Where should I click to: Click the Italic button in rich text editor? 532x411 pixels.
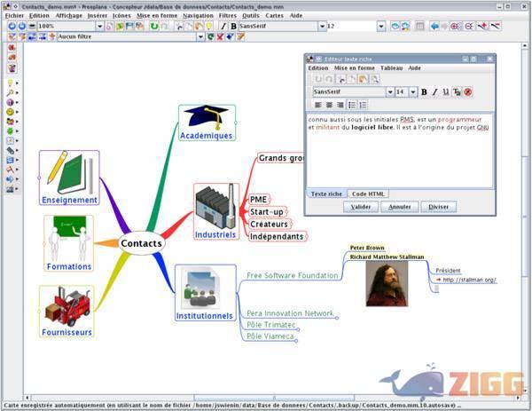(x=434, y=91)
